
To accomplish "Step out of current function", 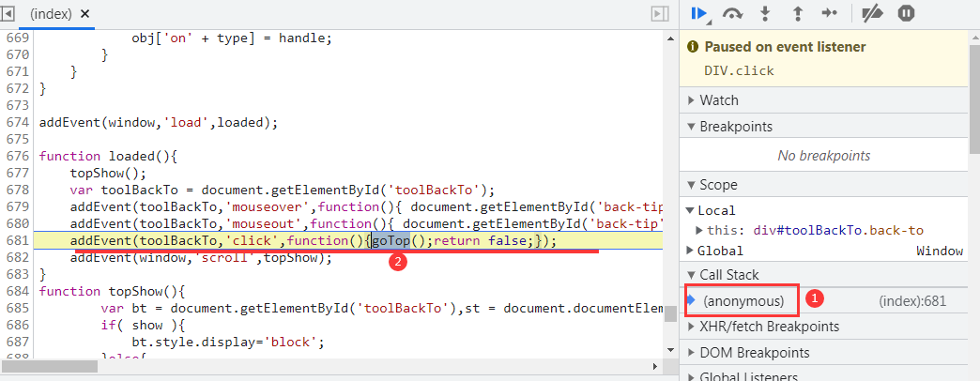I will click(x=797, y=13).
